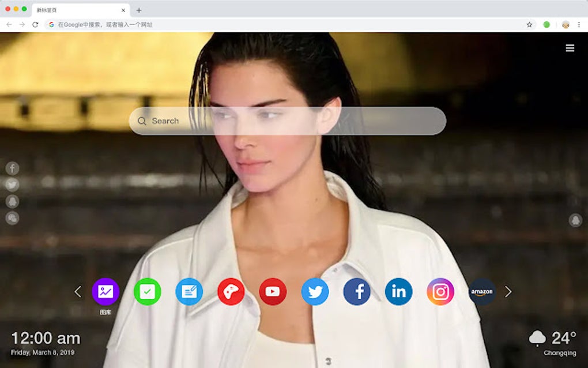The width and height of the screenshot is (588, 368).
Task: Open the Twitter shortcut in the dock
Action: click(x=315, y=291)
